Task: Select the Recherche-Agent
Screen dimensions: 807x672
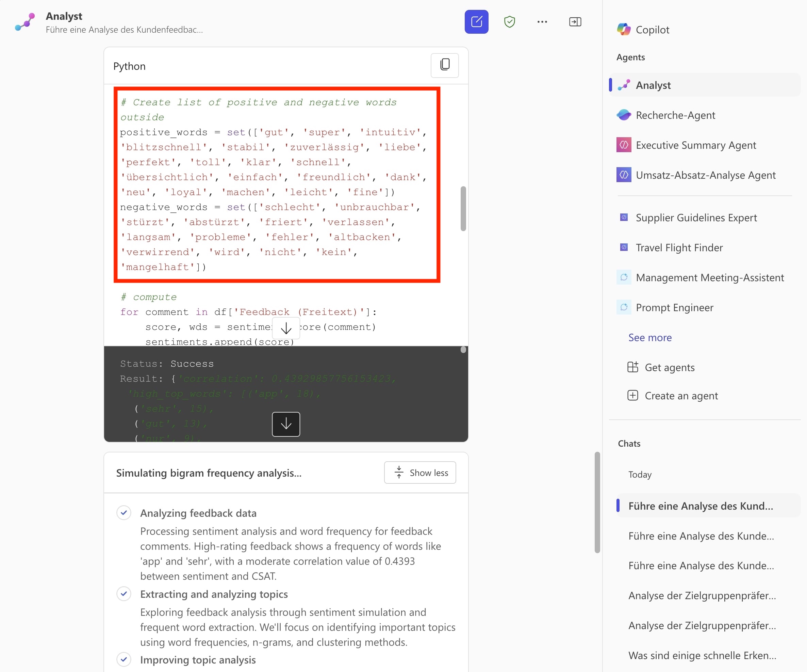Action: [x=675, y=115]
